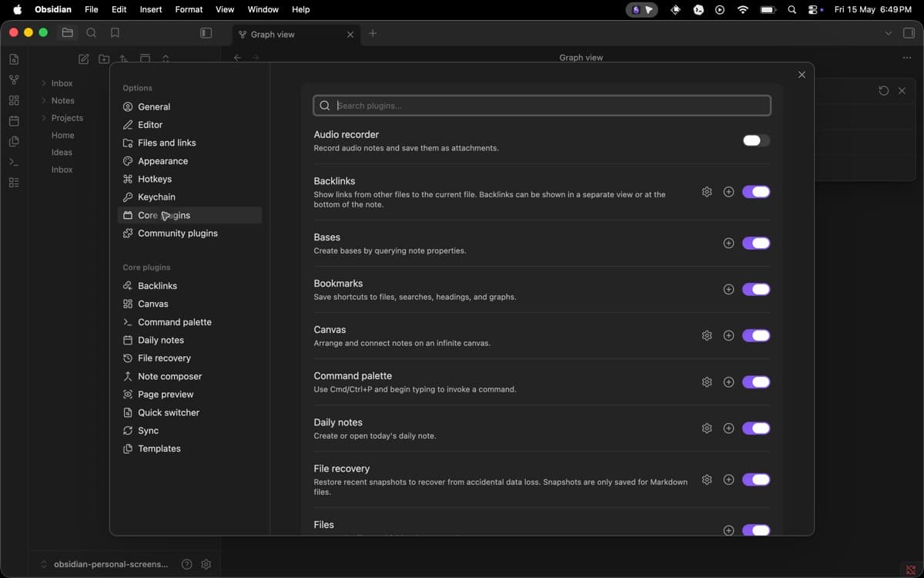Open Note composer plugin options
This screenshot has width=924, height=578.
click(189, 376)
